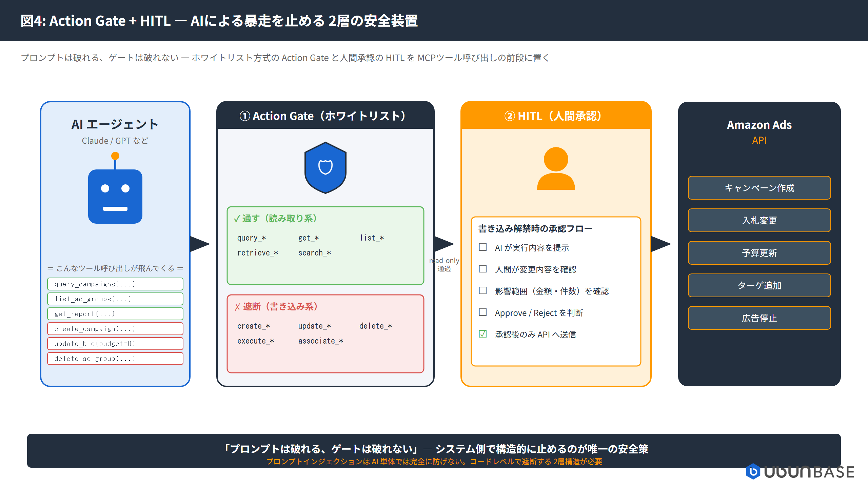Image resolution: width=868 pixels, height=488 pixels.
Task: Tick the 影響範囲（金額・件数）を確認 checkbox
Action: (483, 290)
